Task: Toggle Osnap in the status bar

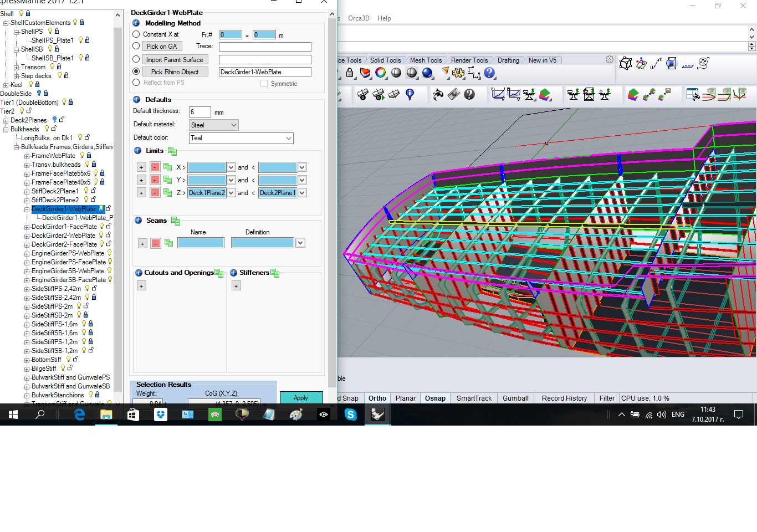Action: click(x=435, y=398)
